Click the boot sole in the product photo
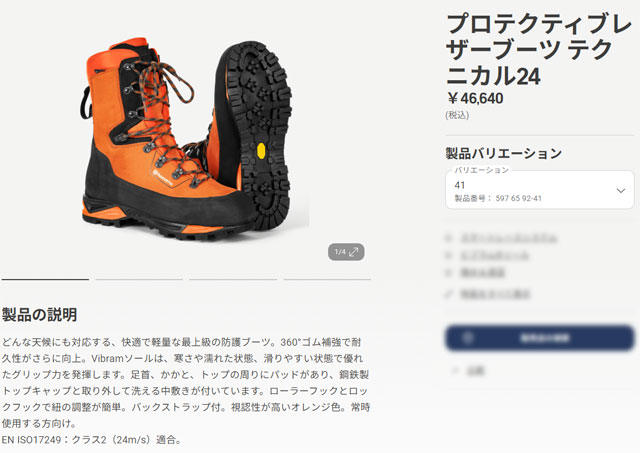The width and height of the screenshot is (640, 453). [258, 133]
